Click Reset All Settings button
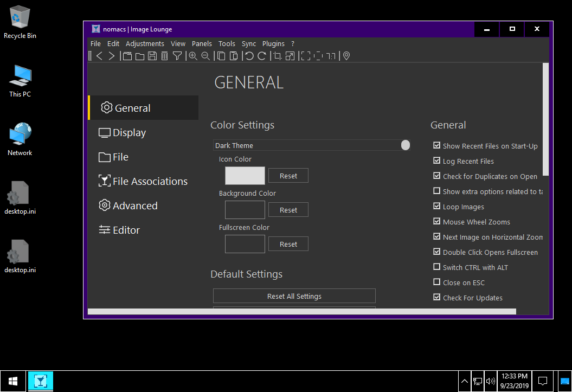 [294, 296]
